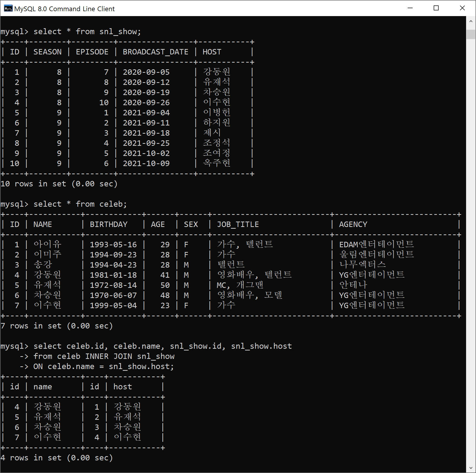476x473 pixels.
Task: Click the 'ON celeb.name = snl_show.host;' line
Action: pyautogui.click(x=103, y=367)
